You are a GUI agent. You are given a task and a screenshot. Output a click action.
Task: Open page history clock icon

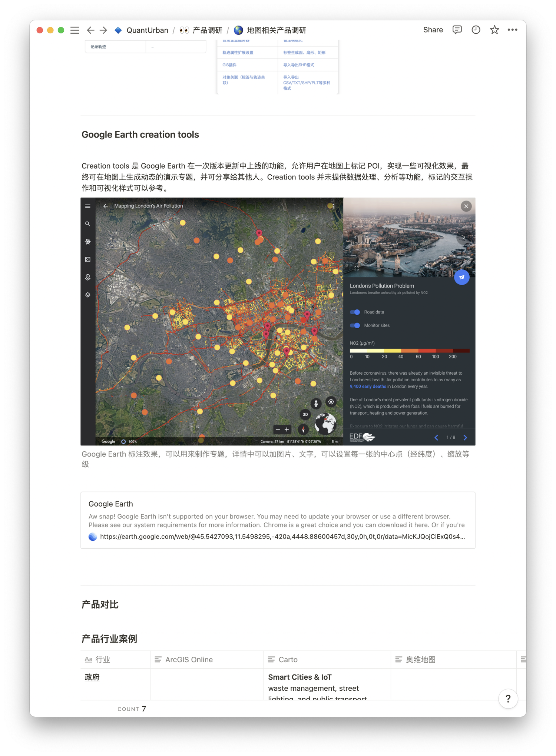(476, 30)
